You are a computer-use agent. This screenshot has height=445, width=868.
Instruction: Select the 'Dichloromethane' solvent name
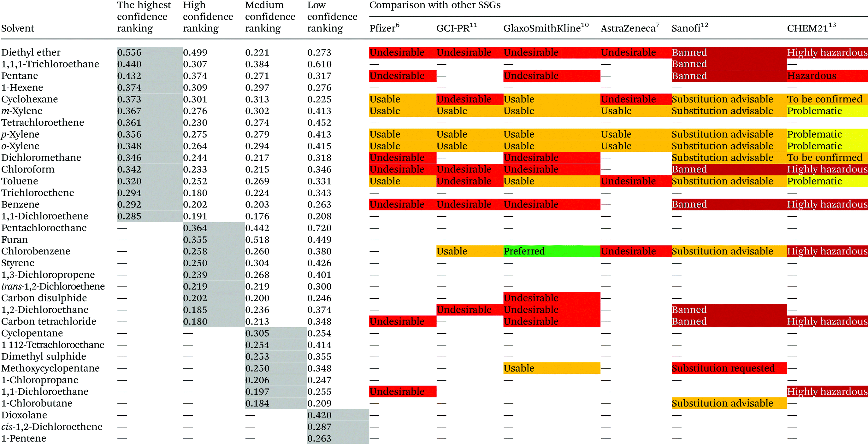click(41, 158)
